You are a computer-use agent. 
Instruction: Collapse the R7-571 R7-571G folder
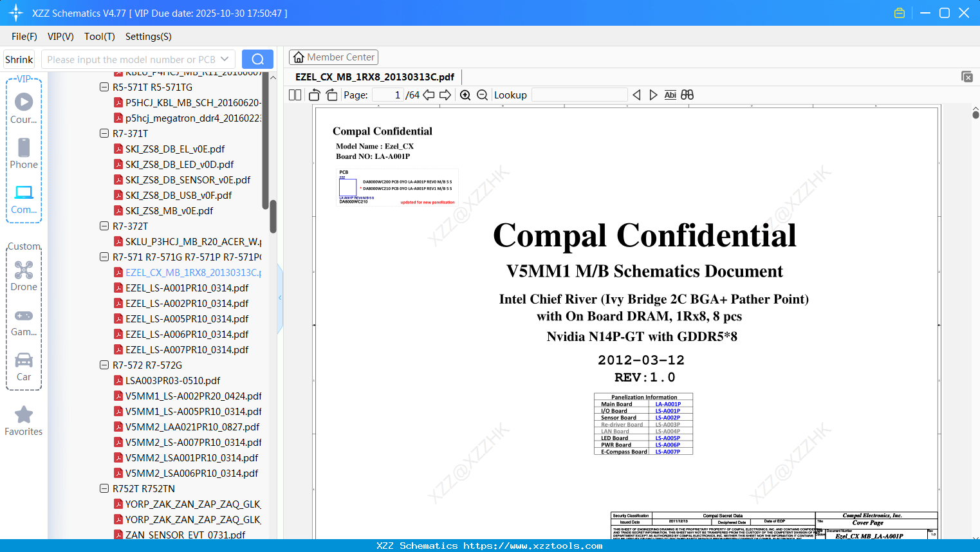coord(104,257)
